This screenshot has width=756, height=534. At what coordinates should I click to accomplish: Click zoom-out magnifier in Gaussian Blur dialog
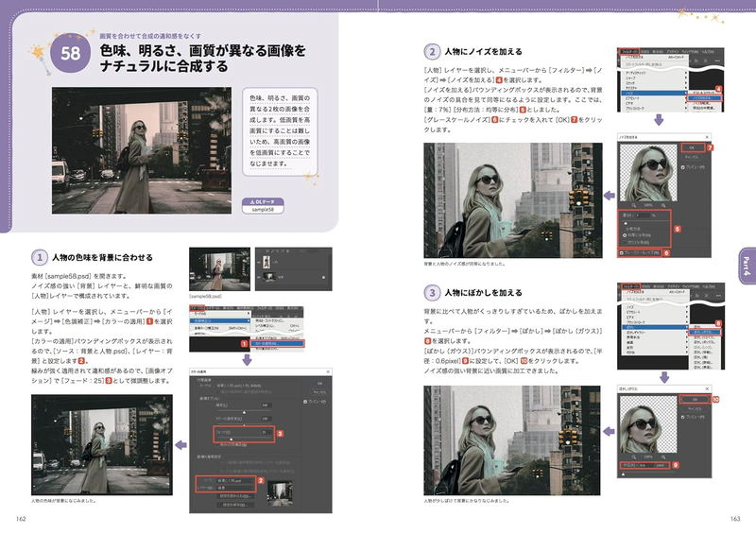pos(633,456)
